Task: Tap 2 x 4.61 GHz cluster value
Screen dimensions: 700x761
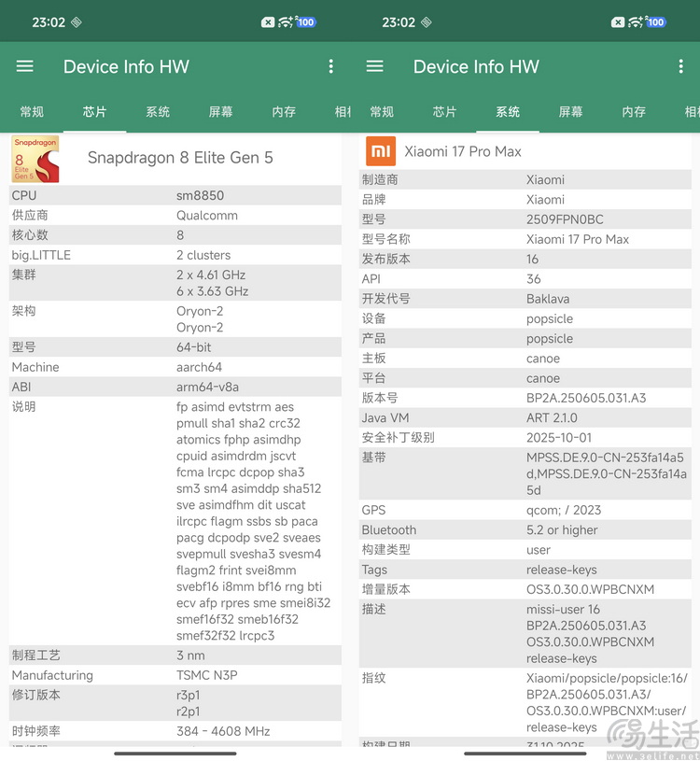Action: [211, 275]
